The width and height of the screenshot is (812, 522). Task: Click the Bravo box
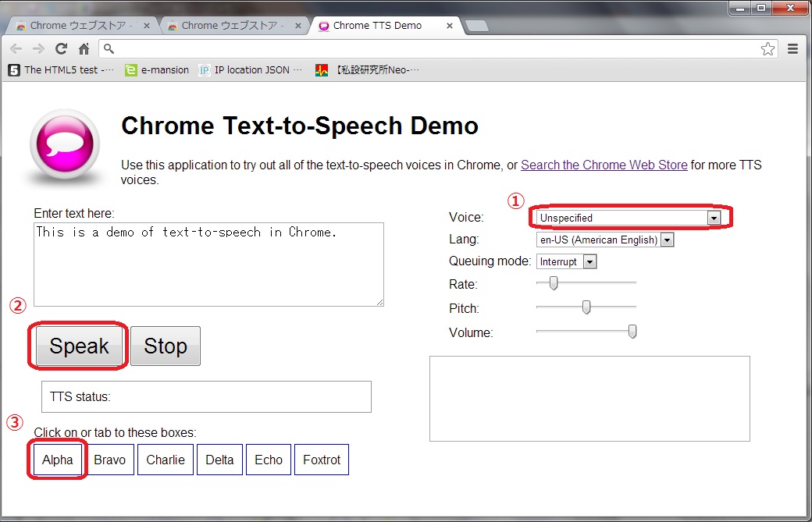click(110, 460)
